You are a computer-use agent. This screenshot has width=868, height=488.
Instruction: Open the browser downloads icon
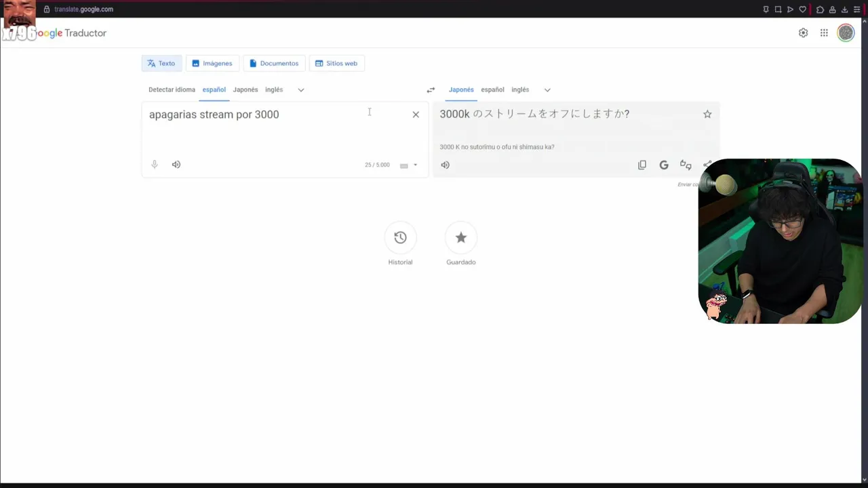tap(844, 9)
